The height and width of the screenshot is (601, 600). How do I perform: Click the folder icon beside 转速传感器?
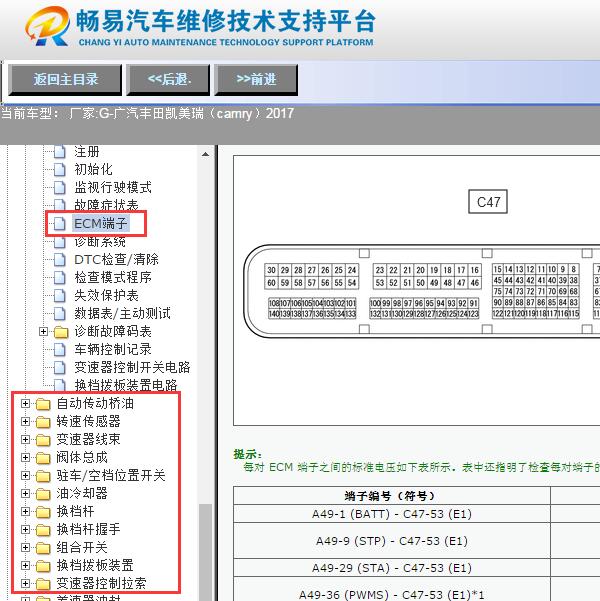point(43,422)
